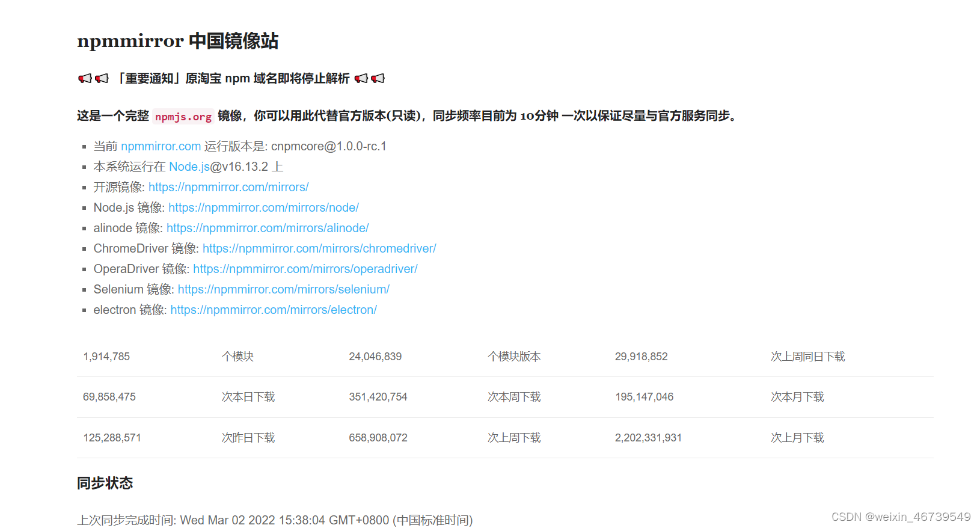Click the value 125,288,571
The height and width of the screenshot is (528, 980).
click(x=112, y=438)
